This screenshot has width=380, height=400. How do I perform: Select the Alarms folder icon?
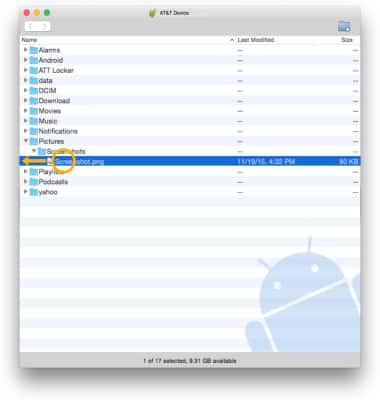tap(34, 50)
